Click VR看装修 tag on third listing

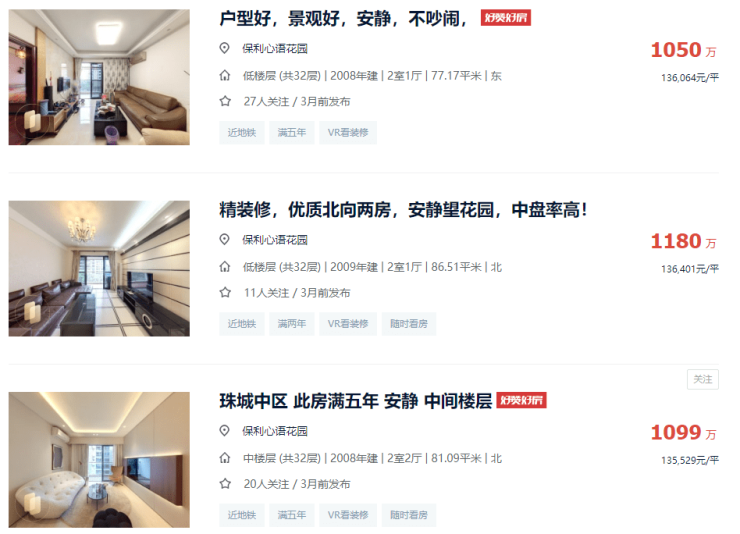point(348,515)
